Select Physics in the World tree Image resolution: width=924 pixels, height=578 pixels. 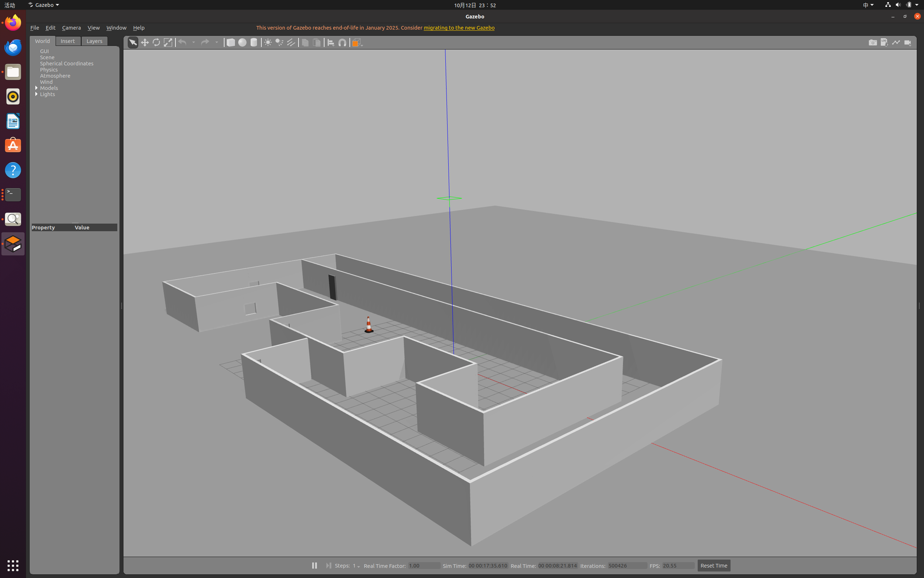point(49,70)
